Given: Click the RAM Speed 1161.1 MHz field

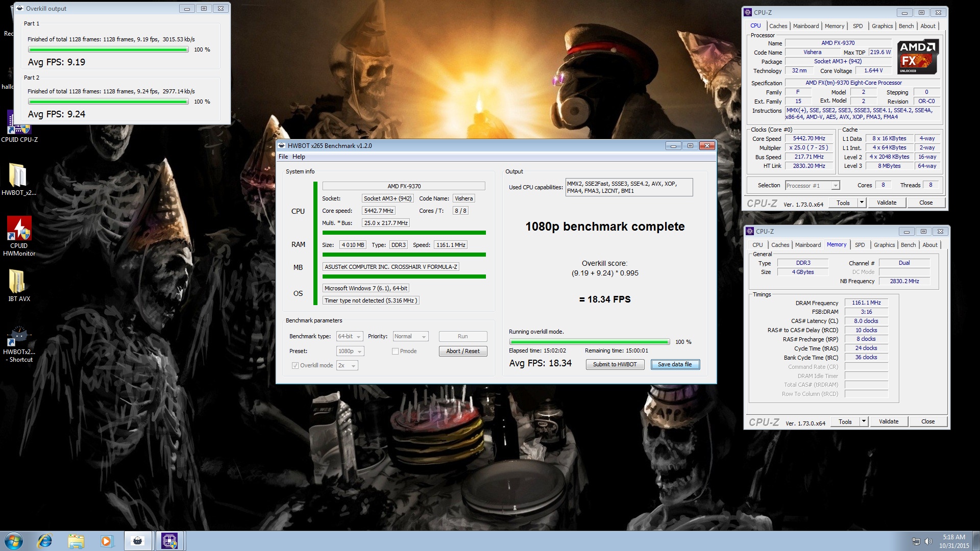Looking at the screenshot, I should pos(451,245).
